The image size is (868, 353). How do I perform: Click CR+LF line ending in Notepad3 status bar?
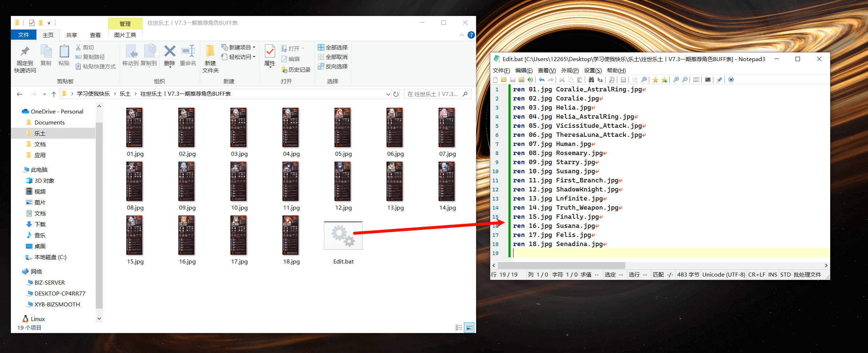pos(757,275)
